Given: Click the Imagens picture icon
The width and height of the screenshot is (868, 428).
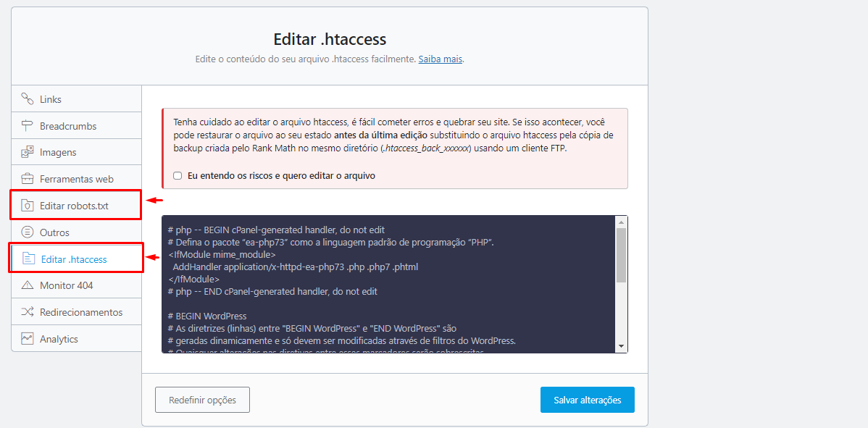Looking at the screenshot, I should click(x=28, y=153).
